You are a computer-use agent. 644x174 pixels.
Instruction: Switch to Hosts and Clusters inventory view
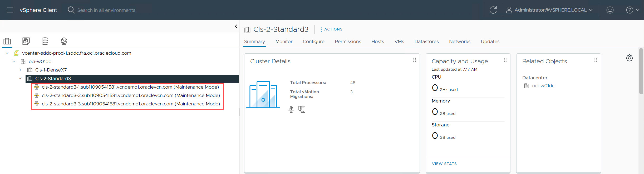(x=7, y=41)
